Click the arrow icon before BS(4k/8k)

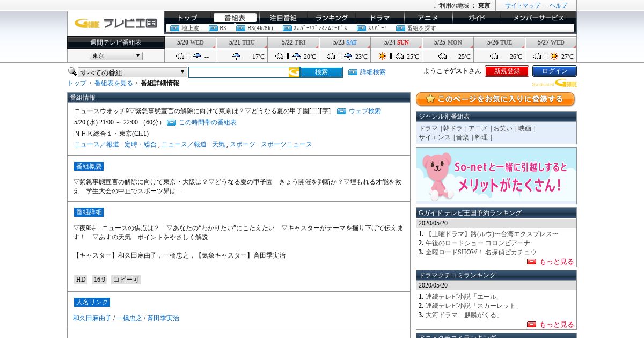point(240,28)
